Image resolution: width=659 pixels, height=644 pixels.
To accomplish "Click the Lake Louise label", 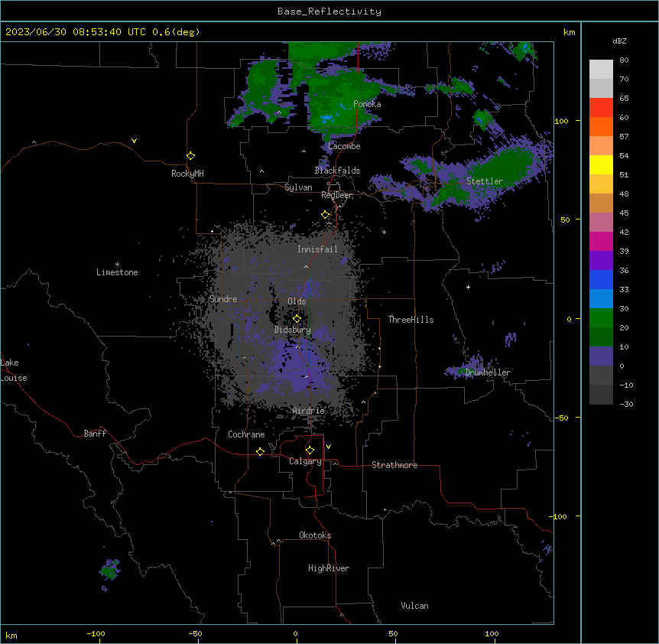I will (14, 370).
